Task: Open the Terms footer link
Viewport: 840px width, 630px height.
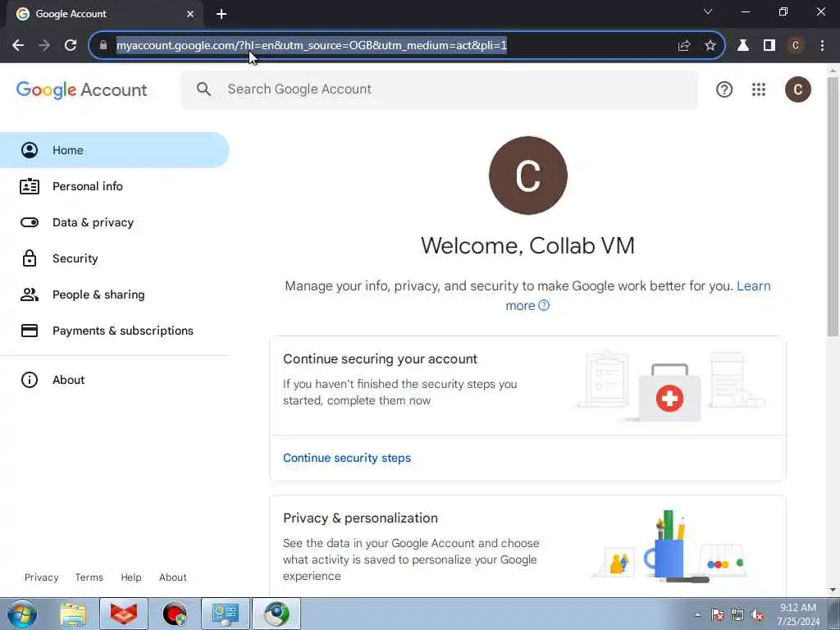Action: (89, 577)
